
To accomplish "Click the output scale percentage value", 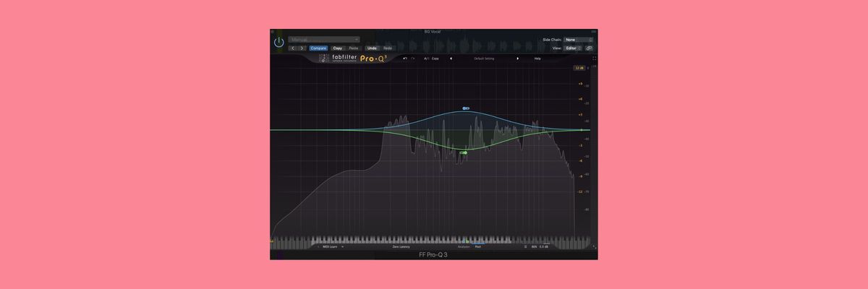I will [534, 246].
